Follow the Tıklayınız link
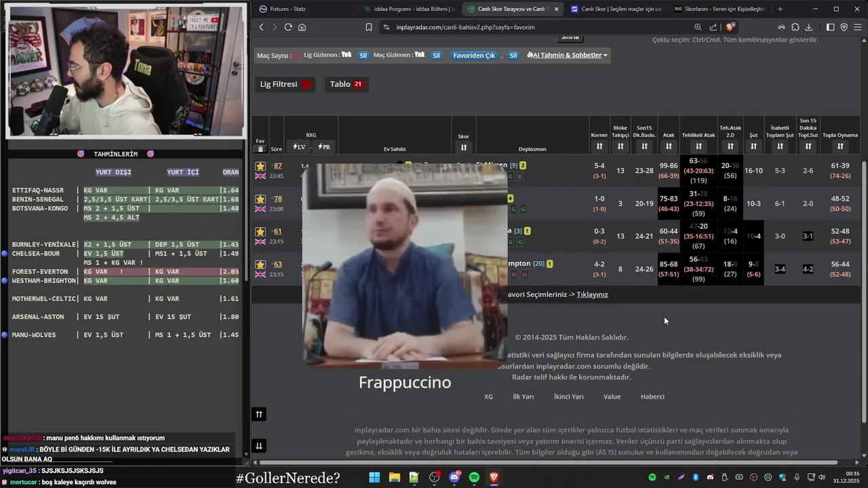 pos(592,294)
